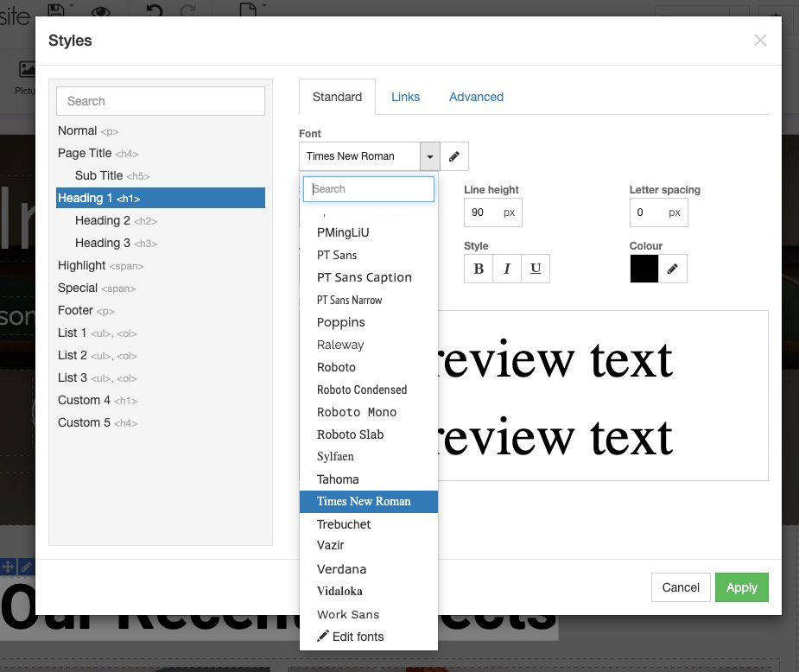Click the new page icon in background toolbar
Viewport: 799px width, 672px height.
click(x=248, y=10)
